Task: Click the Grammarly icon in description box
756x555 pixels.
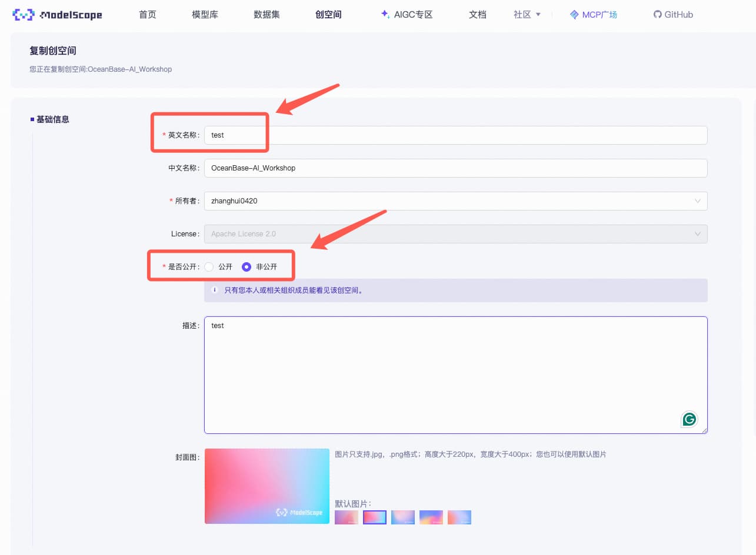Action: tap(689, 419)
